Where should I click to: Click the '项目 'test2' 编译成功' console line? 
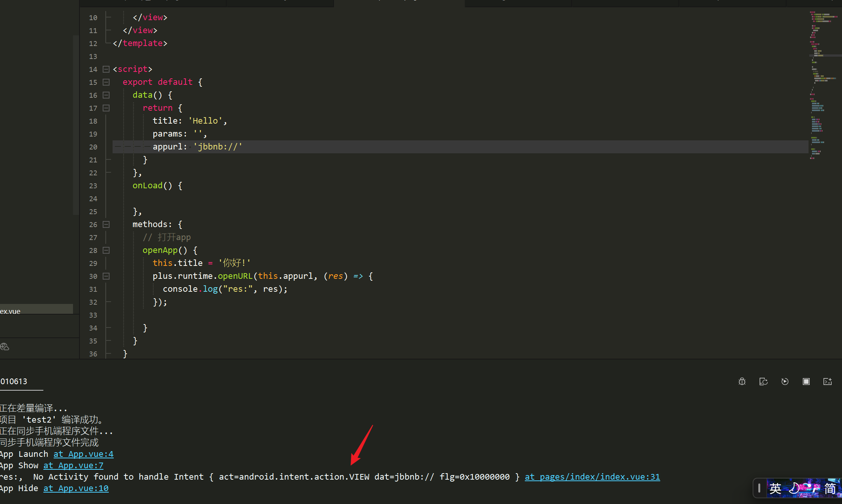[52, 420]
